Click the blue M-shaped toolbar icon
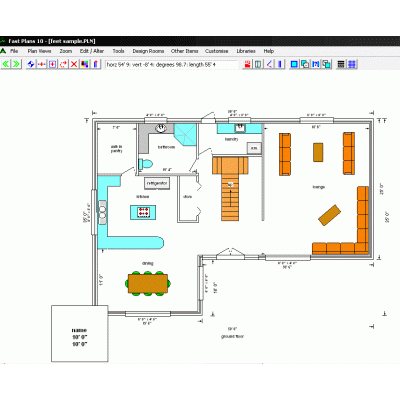Viewport: 400px width, 400px height. coord(315,64)
